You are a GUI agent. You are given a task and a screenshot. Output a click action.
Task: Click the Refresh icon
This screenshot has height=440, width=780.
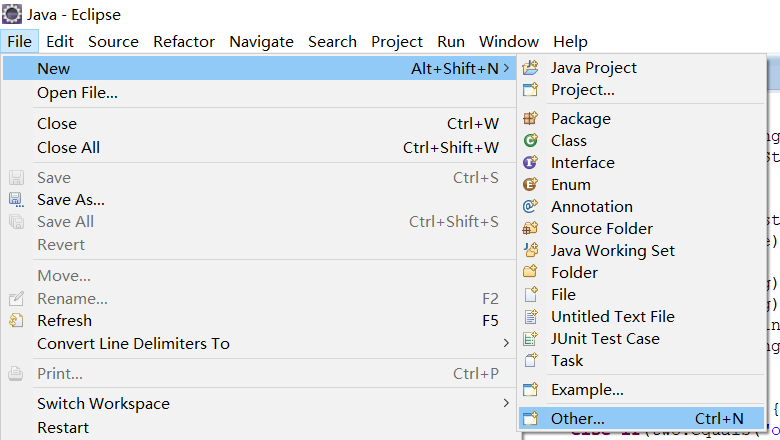click(16, 320)
